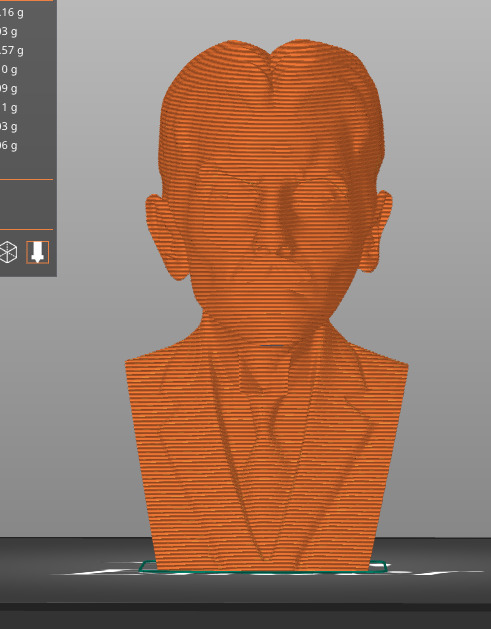Select the weight value ending in 09 g
491x629 pixels.
click(8, 89)
